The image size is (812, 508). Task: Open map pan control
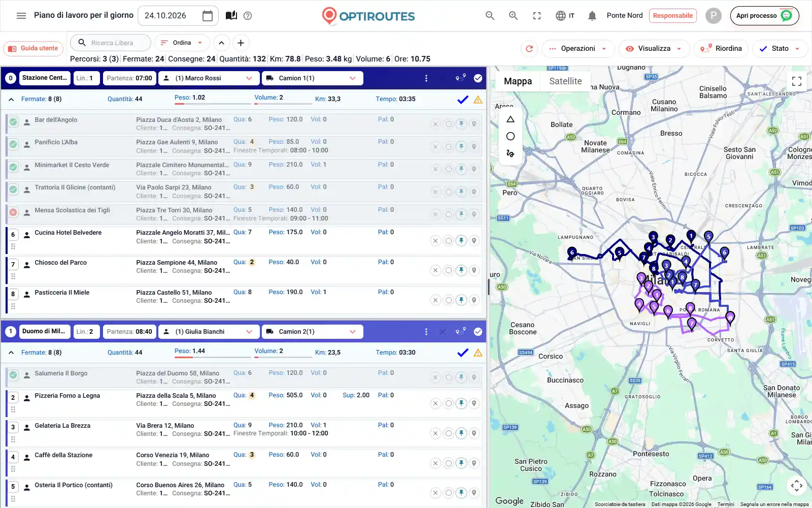pyautogui.click(x=797, y=486)
